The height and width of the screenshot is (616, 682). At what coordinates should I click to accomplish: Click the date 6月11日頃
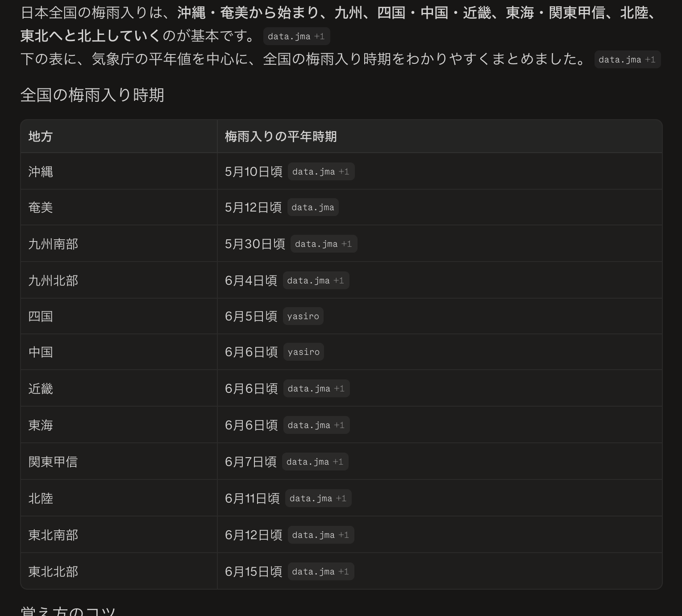[x=252, y=499]
